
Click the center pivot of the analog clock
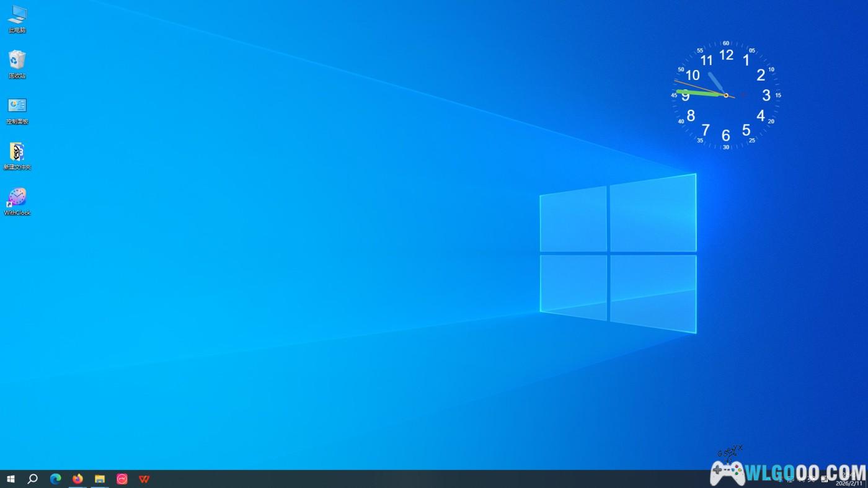tap(726, 95)
